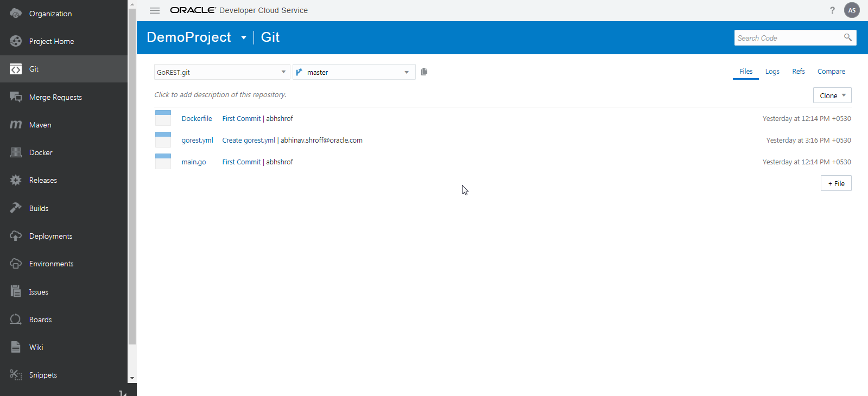The height and width of the screenshot is (396, 868).
Task: Click the Docker sidebar icon
Action: coord(16,152)
